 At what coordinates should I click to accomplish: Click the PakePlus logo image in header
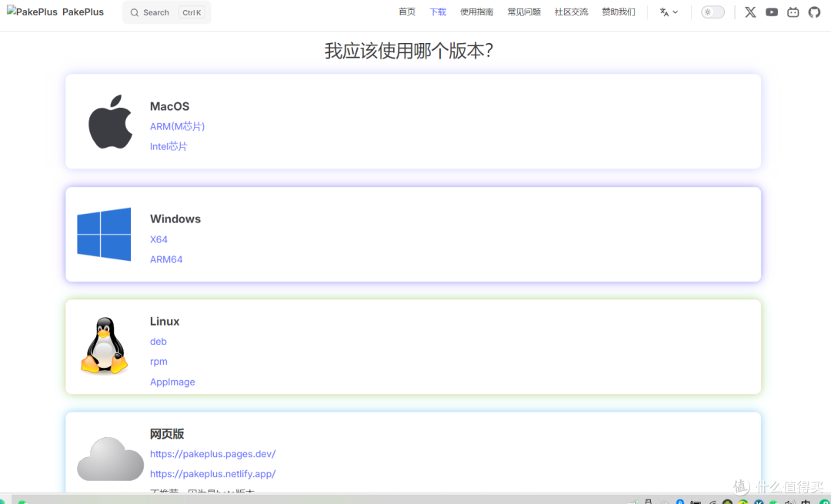(32, 12)
